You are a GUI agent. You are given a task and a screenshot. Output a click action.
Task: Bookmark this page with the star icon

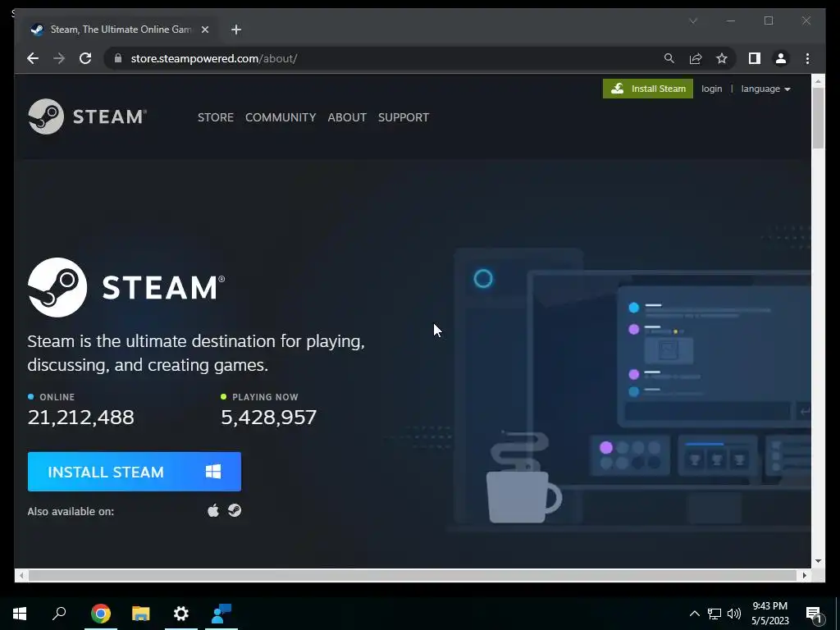click(722, 58)
